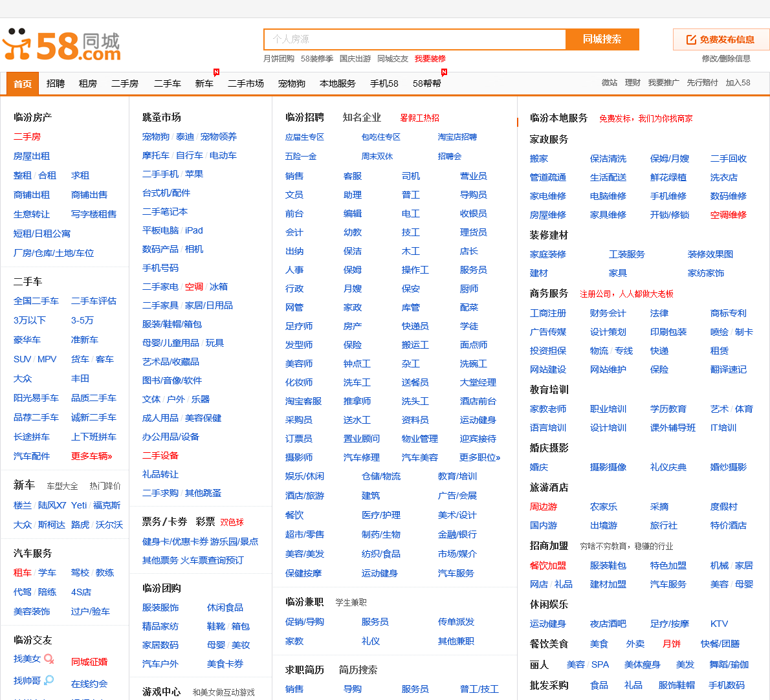
Task: Open the red 周边游 link
Action: [x=543, y=507]
